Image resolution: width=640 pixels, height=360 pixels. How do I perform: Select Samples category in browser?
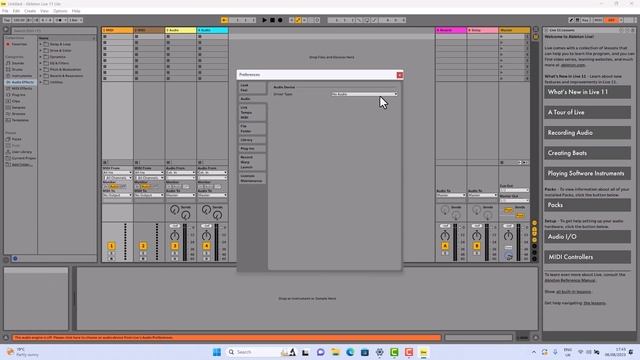point(18,107)
